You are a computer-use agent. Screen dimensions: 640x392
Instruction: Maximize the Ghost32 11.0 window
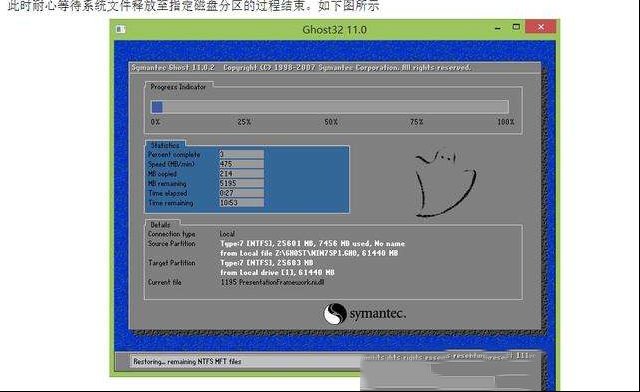pyautogui.click(x=516, y=27)
